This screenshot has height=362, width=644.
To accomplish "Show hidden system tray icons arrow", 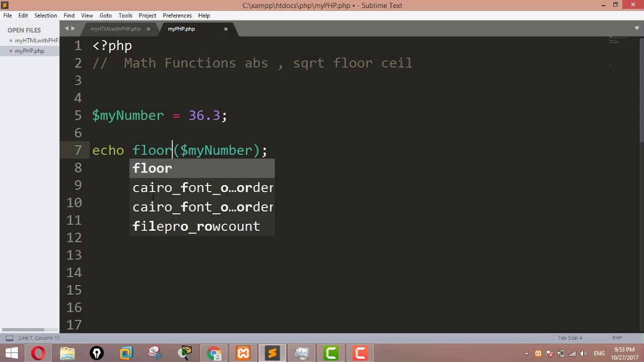I will [527, 353].
